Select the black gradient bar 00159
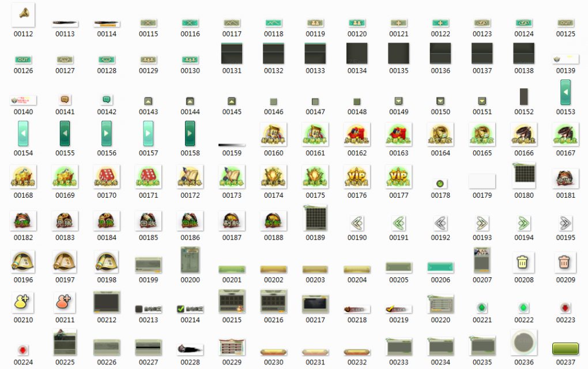 [232, 145]
